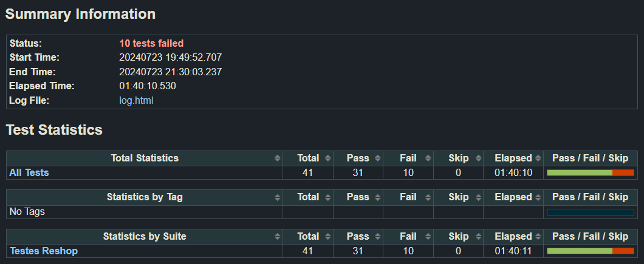Sort Statistics by Suite by Fail column
The width and height of the screenshot is (644, 264).
pos(408,237)
